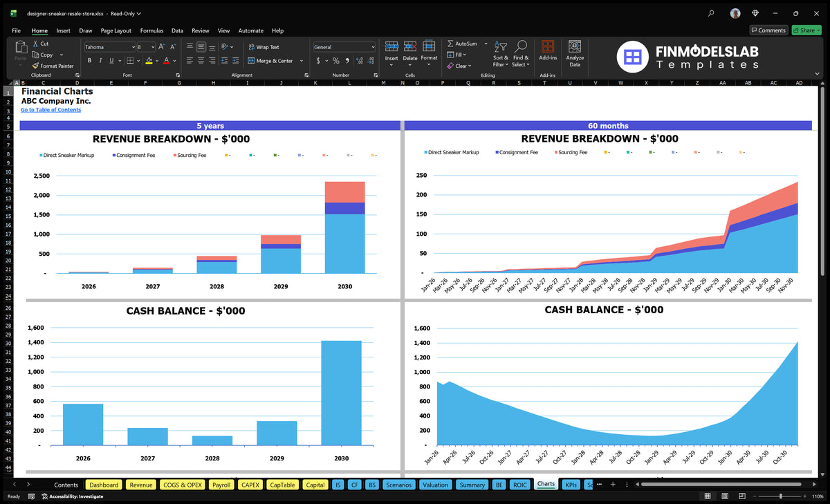This screenshot has width=830, height=504.
Task: Open the Share button dropdown
Action: click(x=806, y=30)
